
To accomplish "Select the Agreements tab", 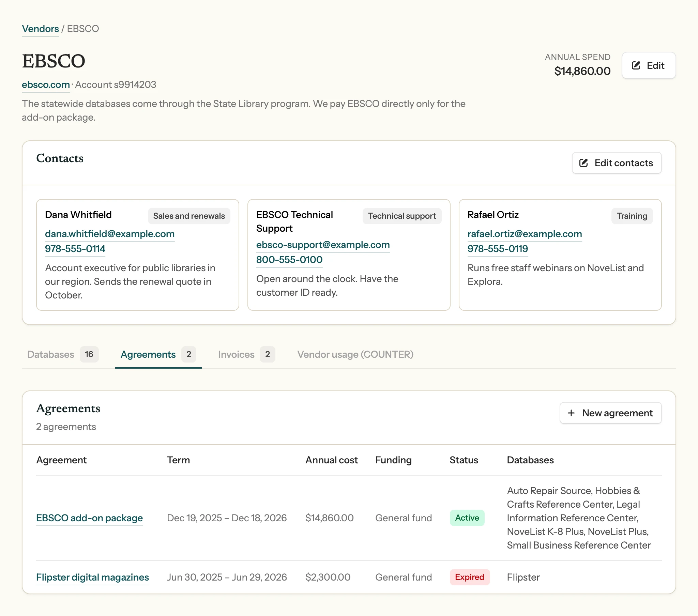I will pyautogui.click(x=158, y=354).
